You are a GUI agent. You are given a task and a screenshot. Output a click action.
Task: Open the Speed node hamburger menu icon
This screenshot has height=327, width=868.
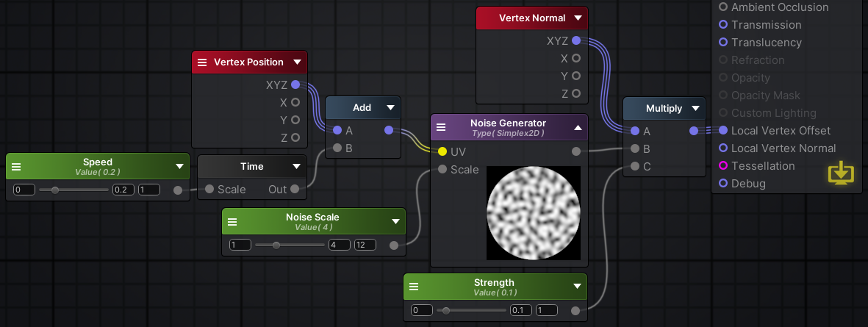[x=16, y=167]
